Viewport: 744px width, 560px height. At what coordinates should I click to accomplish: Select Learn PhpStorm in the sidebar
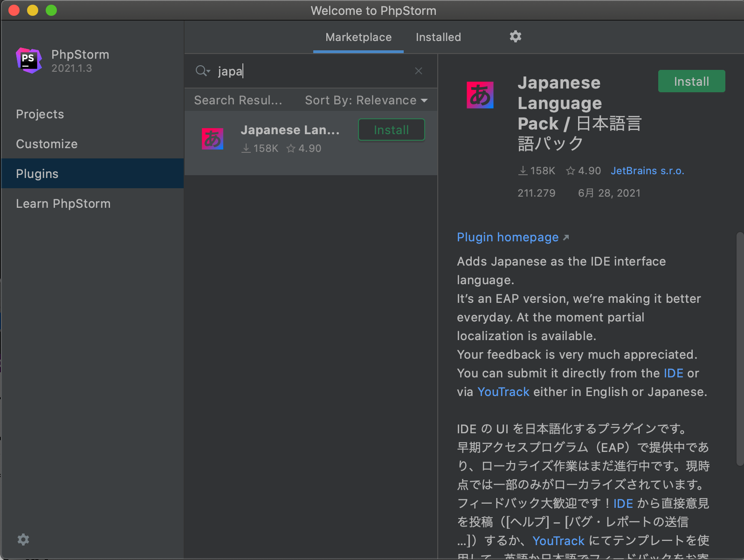[x=63, y=204]
